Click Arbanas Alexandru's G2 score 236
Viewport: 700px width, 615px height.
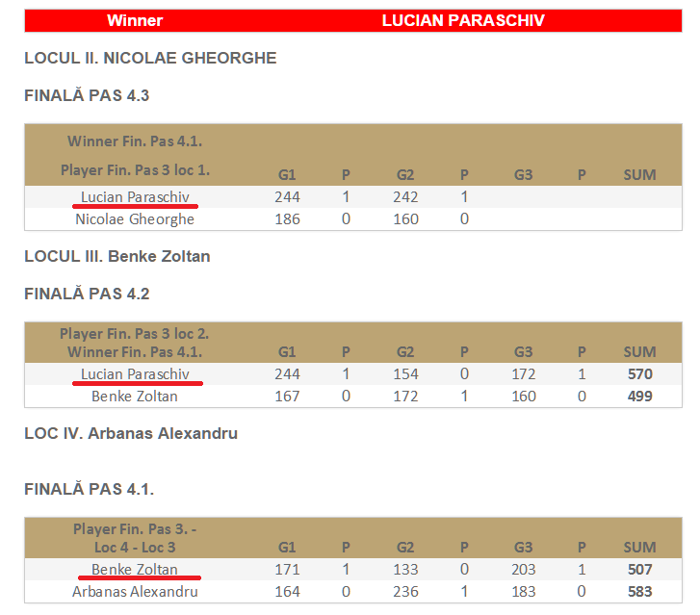[405, 592]
